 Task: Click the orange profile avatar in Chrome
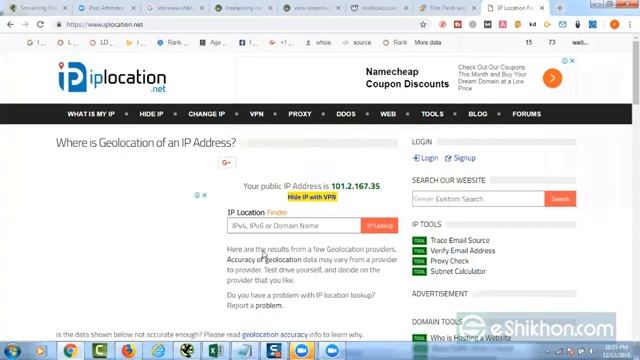[x=614, y=24]
